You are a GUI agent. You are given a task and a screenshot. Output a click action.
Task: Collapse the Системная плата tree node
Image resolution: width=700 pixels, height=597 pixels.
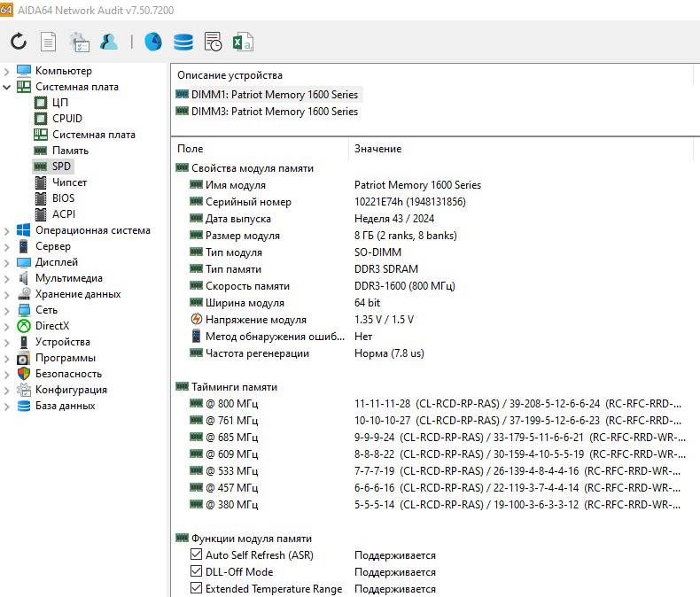coord(8,87)
